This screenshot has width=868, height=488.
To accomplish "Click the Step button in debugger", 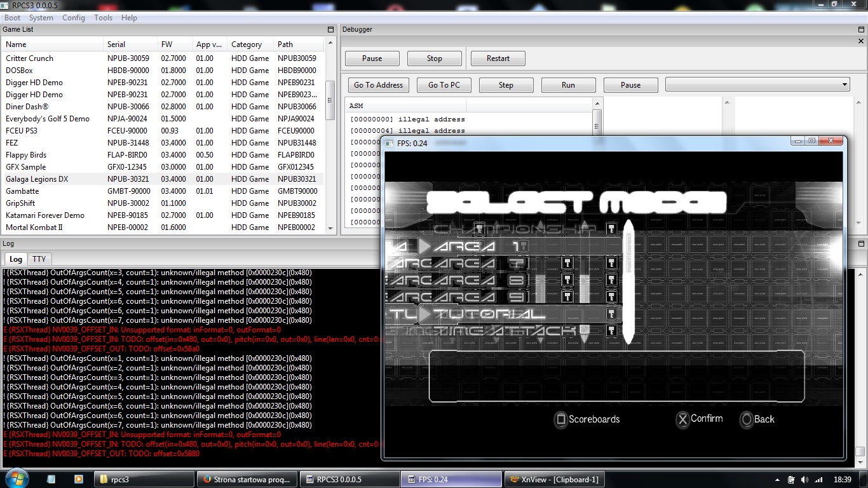I will [x=506, y=85].
